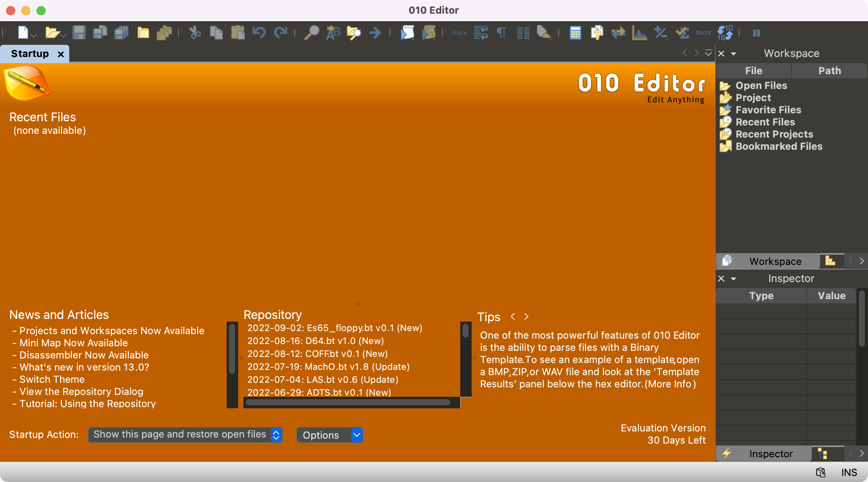868x482 pixels.
Task: Click the Cut icon in the toolbar
Action: coord(194,33)
